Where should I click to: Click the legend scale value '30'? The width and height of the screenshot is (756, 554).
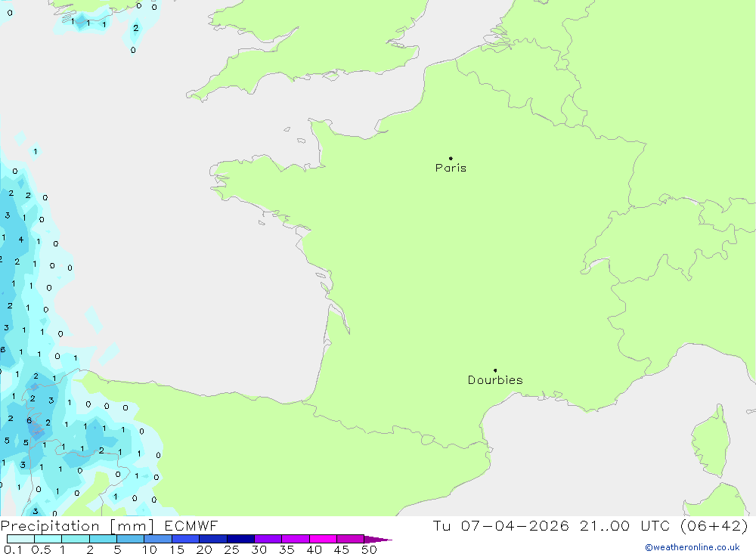(x=259, y=549)
